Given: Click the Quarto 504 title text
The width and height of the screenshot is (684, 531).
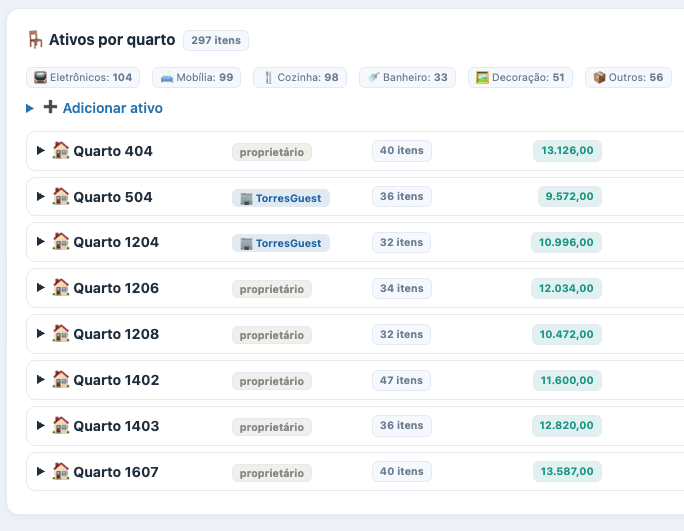Looking at the screenshot, I should [113, 197].
